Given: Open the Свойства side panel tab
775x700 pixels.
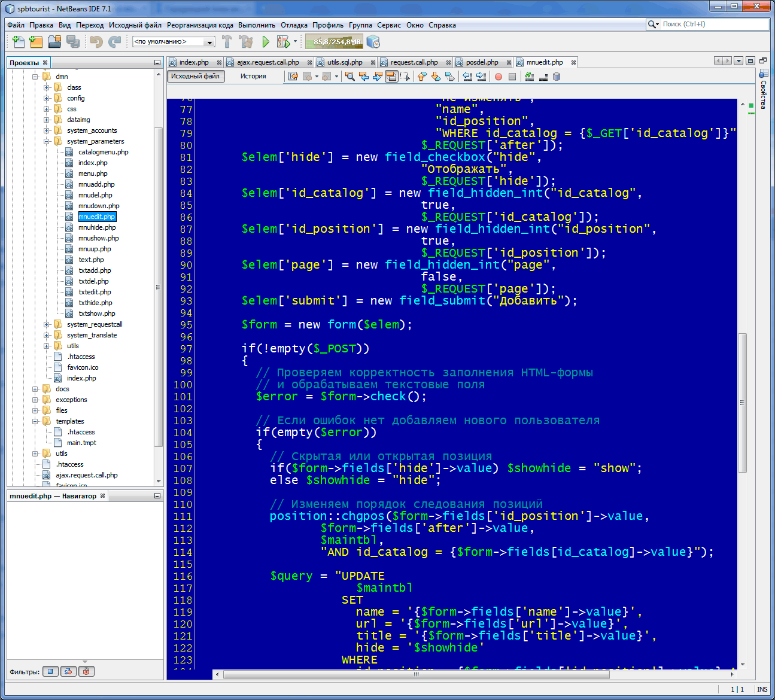Looking at the screenshot, I should pyautogui.click(x=763, y=91).
